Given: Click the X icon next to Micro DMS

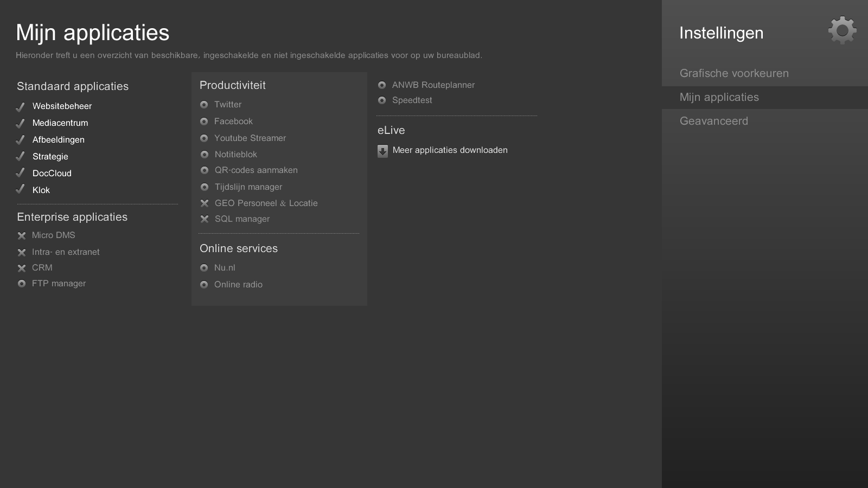Looking at the screenshot, I should [x=22, y=235].
